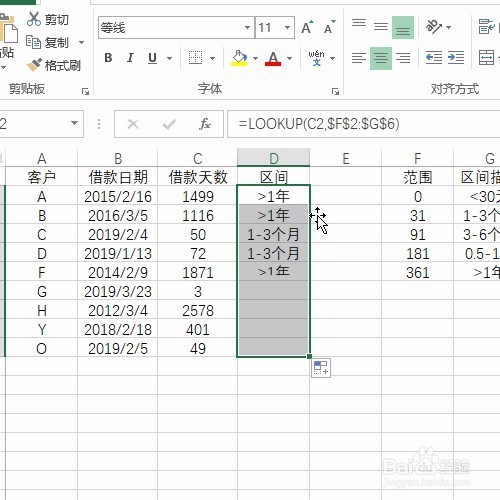Open orientation dropdown arrow
This screenshot has height=500, width=500.
click(448, 27)
